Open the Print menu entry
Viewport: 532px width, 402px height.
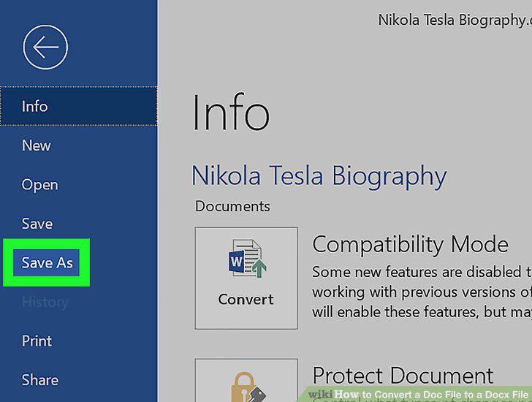(37, 341)
